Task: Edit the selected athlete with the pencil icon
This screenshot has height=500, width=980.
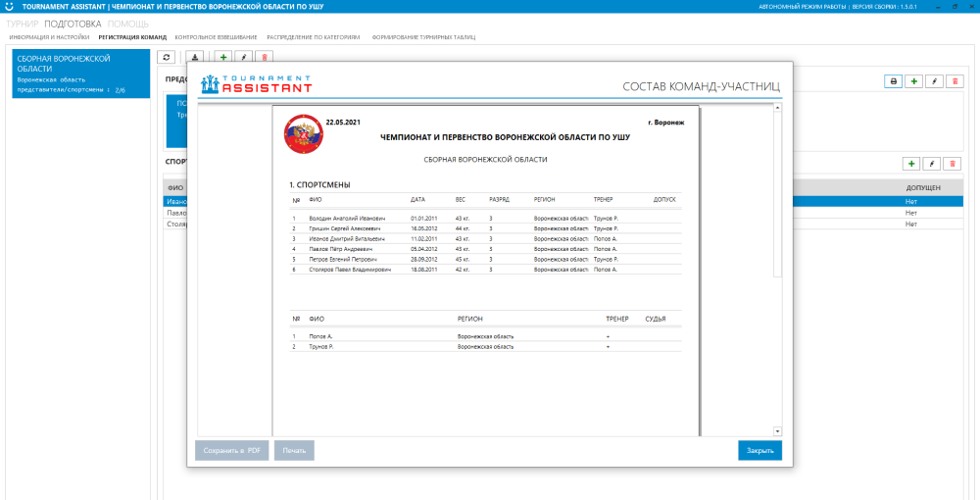Action: 932,164
